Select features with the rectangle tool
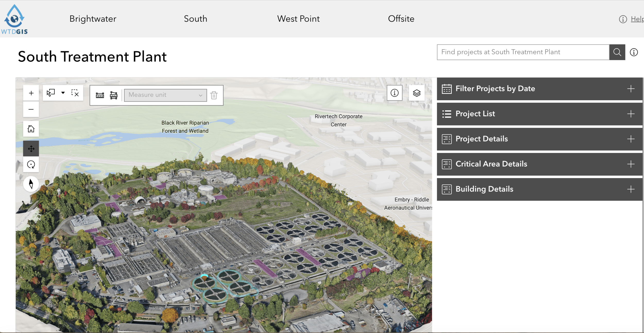Image resolution: width=644 pixels, height=333 pixels. (51, 93)
